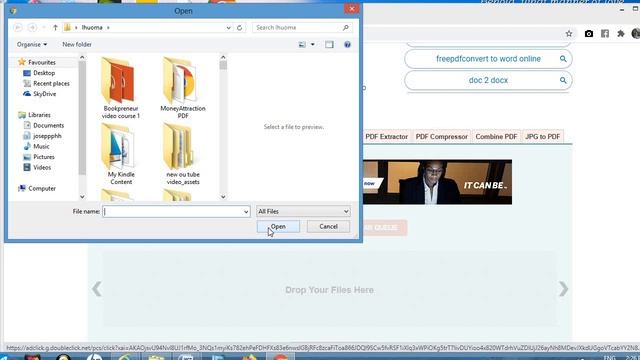Toggle the preview pane icon
The image size is (640, 360).
[x=329, y=44]
